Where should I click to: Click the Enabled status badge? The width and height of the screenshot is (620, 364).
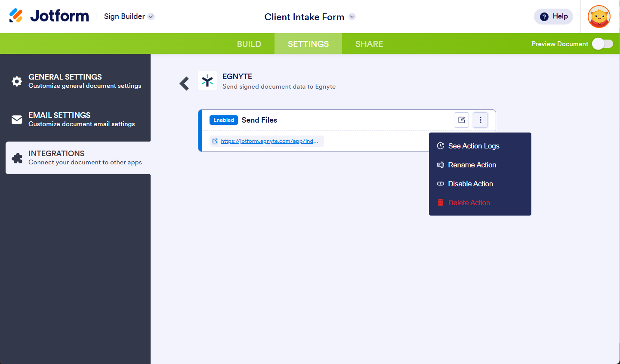224,120
